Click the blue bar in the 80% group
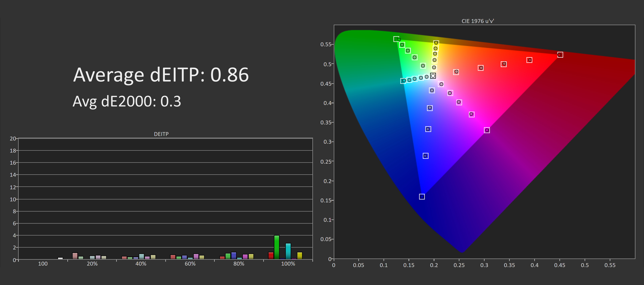Image resolution: width=644 pixels, height=285 pixels. pos(234,255)
